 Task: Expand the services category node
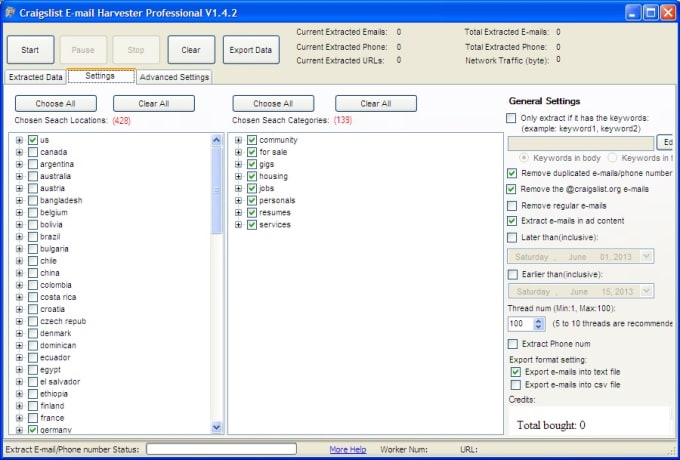[x=239, y=225]
